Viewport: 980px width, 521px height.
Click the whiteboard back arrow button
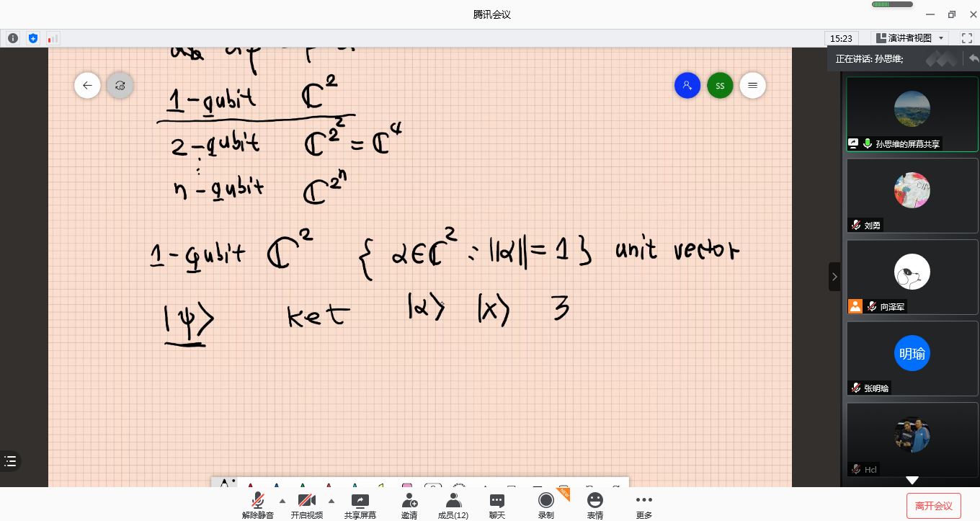point(87,86)
